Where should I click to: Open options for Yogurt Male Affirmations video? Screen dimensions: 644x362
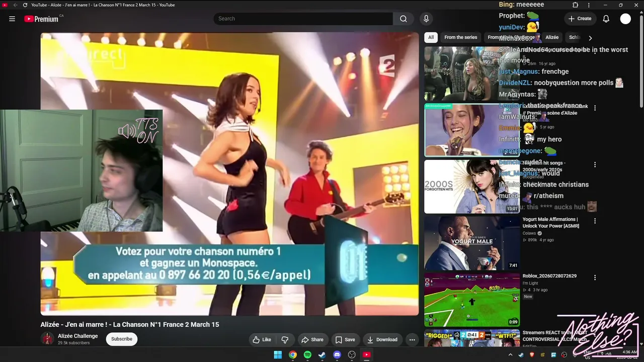click(x=595, y=221)
